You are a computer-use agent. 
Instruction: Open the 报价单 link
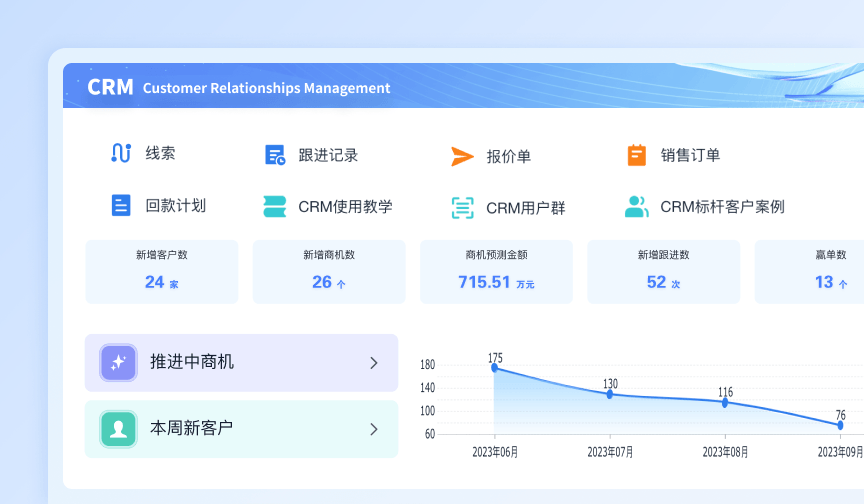[509, 156]
